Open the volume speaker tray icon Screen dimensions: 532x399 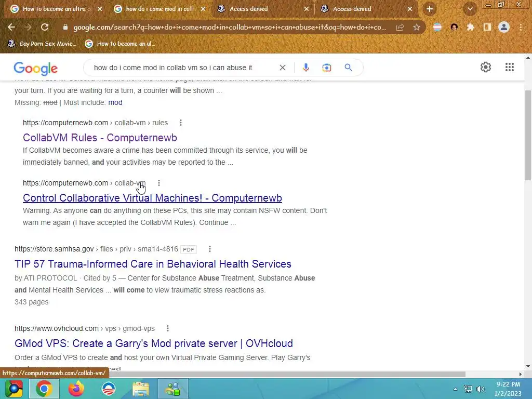click(x=481, y=389)
